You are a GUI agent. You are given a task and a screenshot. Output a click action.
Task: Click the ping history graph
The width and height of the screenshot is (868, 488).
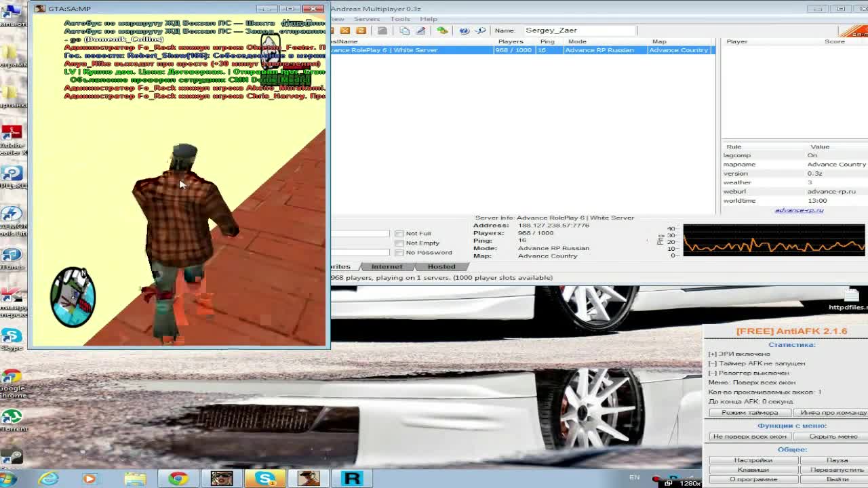[x=774, y=241]
